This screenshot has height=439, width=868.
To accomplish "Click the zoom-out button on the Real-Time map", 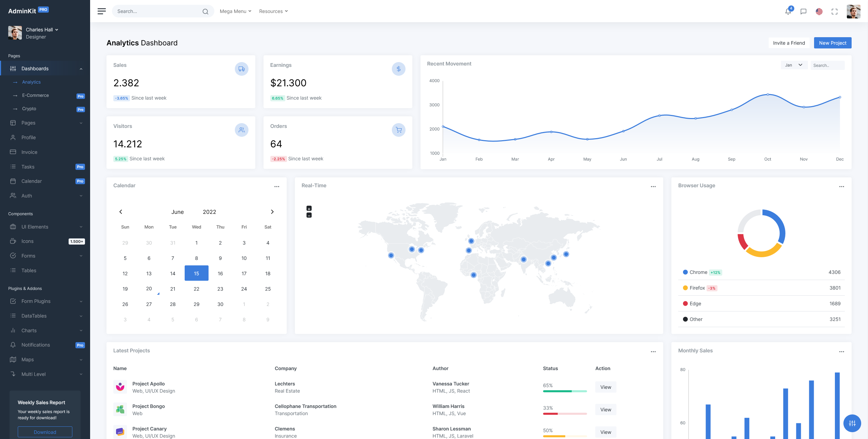I will pyautogui.click(x=309, y=215).
